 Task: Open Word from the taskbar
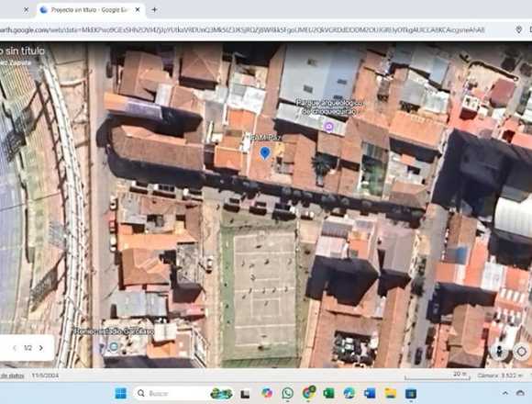[370, 394]
